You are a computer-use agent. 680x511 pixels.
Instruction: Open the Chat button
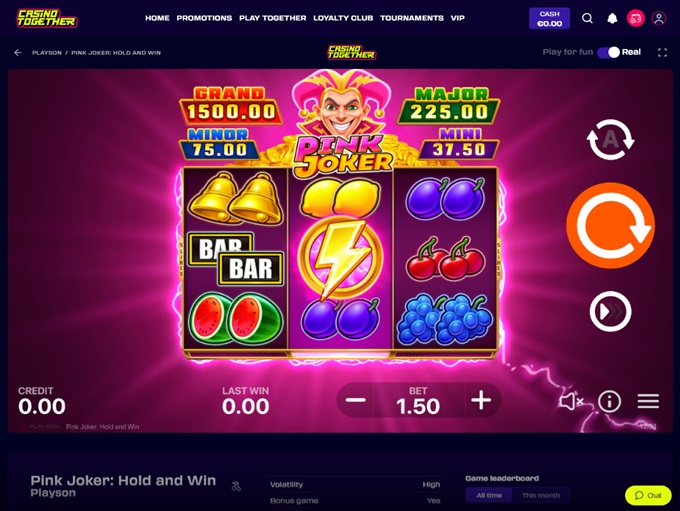point(648,495)
